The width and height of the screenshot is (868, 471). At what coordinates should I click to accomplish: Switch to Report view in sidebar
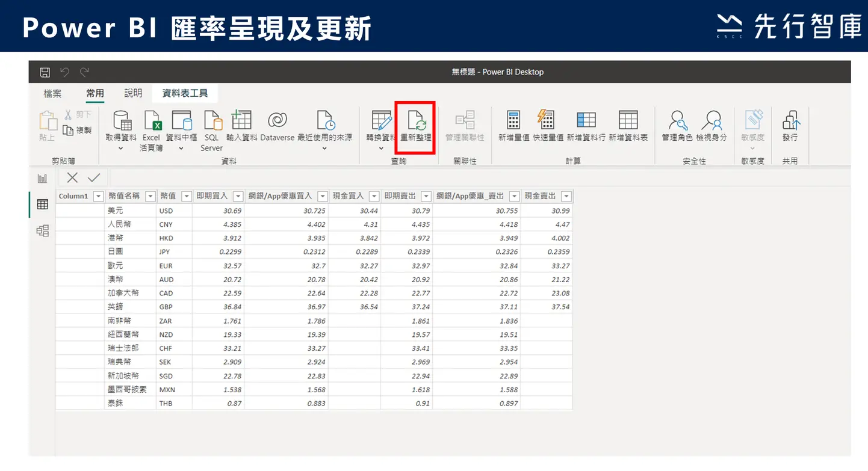(42, 178)
